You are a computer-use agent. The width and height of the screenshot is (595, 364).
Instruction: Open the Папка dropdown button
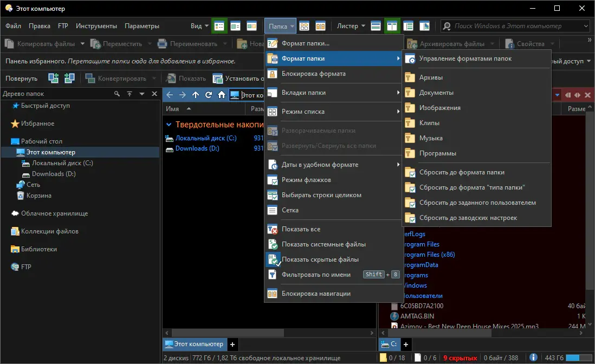280,26
